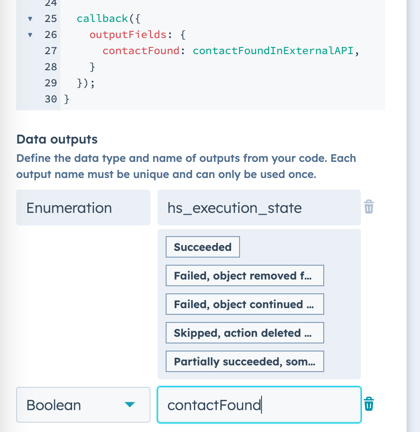The height and width of the screenshot is (432, 420).
Task: Click the data outputs description text
Action: [186, 166]
